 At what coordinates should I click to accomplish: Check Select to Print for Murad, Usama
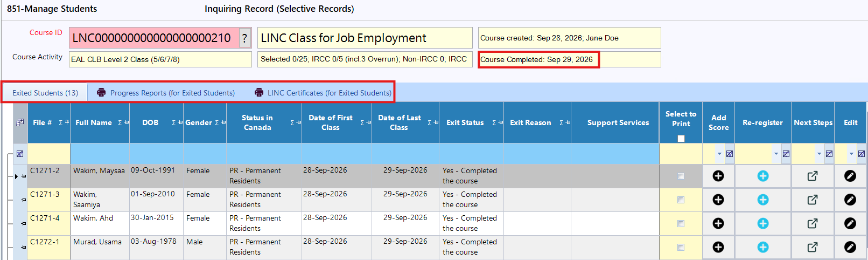tap(681, 248)
